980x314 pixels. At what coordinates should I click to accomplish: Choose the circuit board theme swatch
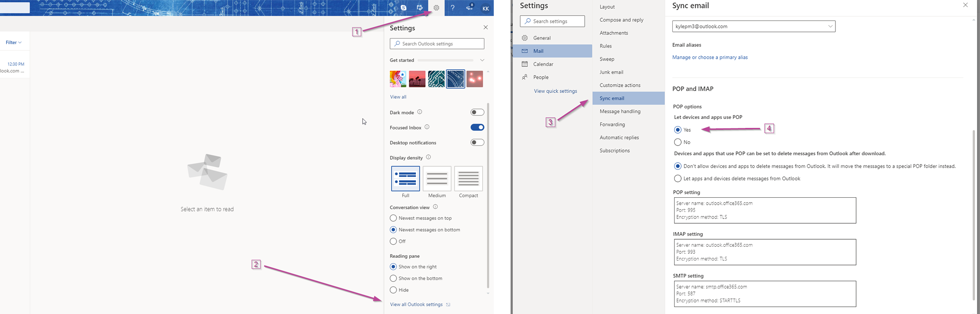(436, 79)
